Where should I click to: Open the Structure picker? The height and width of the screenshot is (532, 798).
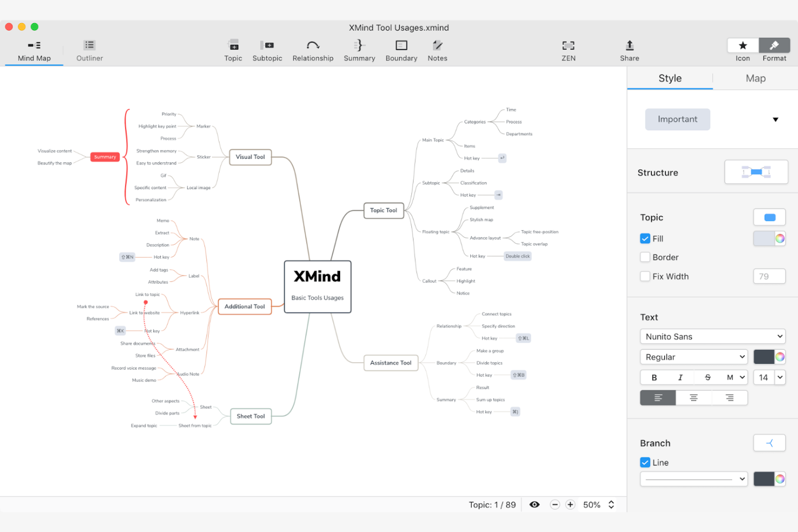pos(756,171)
